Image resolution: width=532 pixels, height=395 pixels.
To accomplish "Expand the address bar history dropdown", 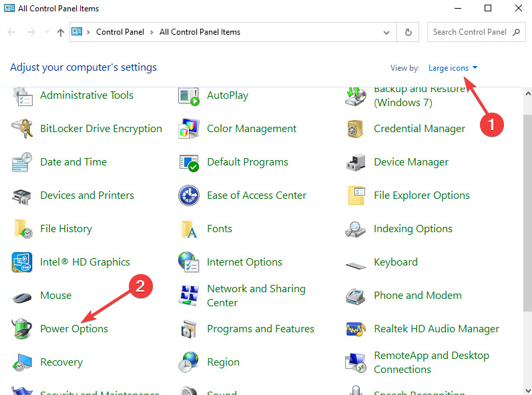I will click(386, 33).
